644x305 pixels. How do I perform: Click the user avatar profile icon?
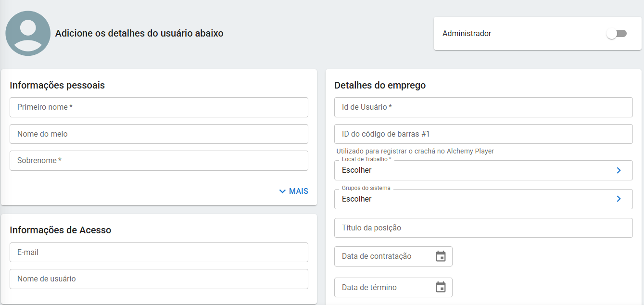click(28, 34)
